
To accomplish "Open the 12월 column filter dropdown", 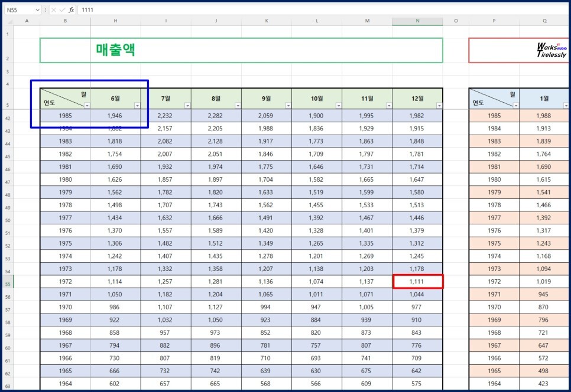I will coord(439,106).
